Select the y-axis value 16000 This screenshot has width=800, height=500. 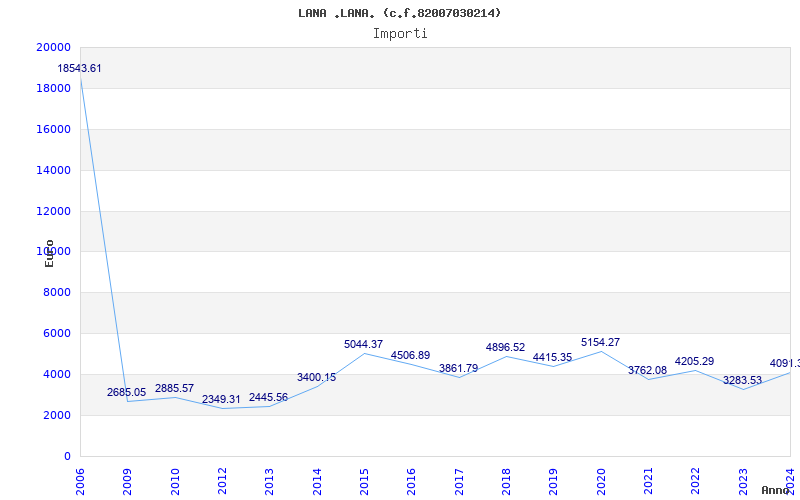[x=54, y=129]
